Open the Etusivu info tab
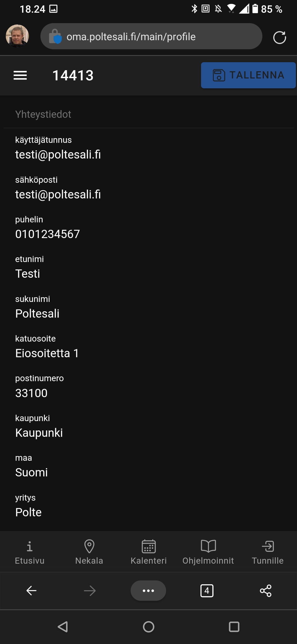The image size is (297, 644). 30,552
